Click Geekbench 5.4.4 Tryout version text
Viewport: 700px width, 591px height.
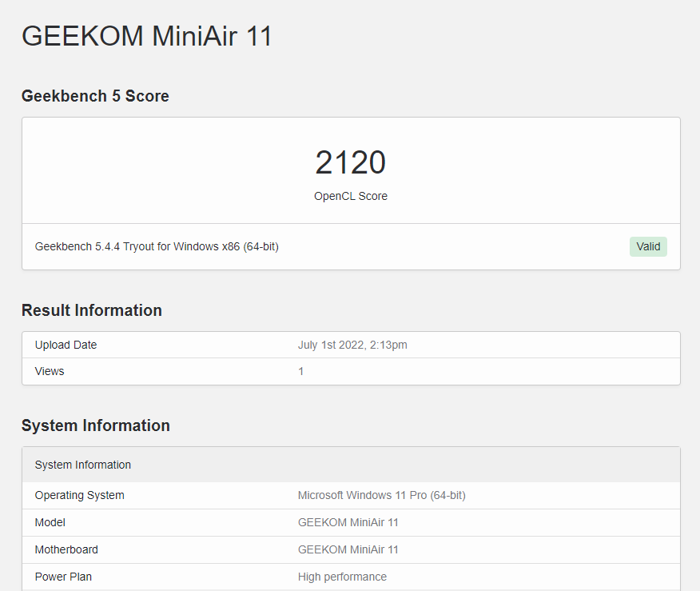(157, 246)
